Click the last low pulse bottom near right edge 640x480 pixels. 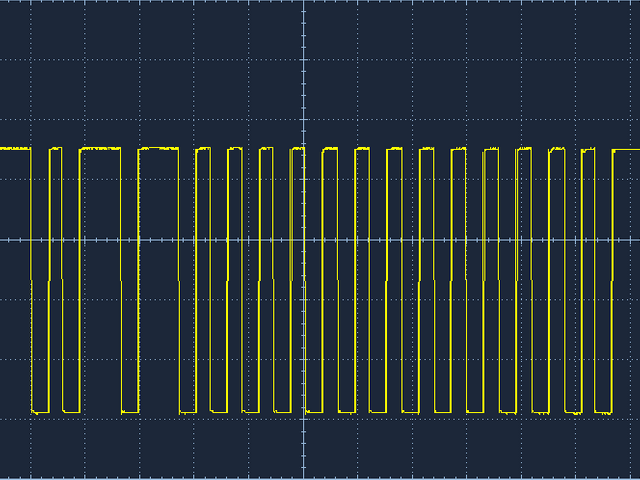pyautogui.click(x=603, y=411)
